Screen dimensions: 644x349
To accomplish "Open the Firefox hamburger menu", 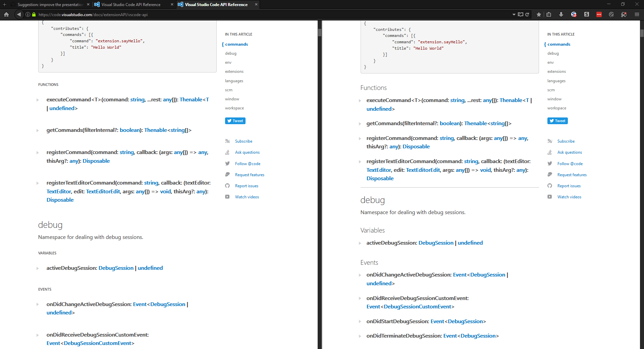I will 637,14.
